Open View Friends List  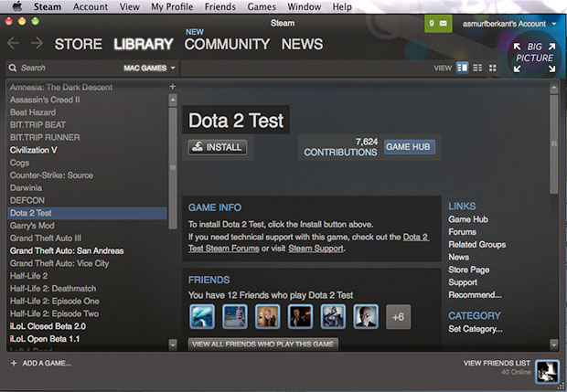tap(497, 363)
